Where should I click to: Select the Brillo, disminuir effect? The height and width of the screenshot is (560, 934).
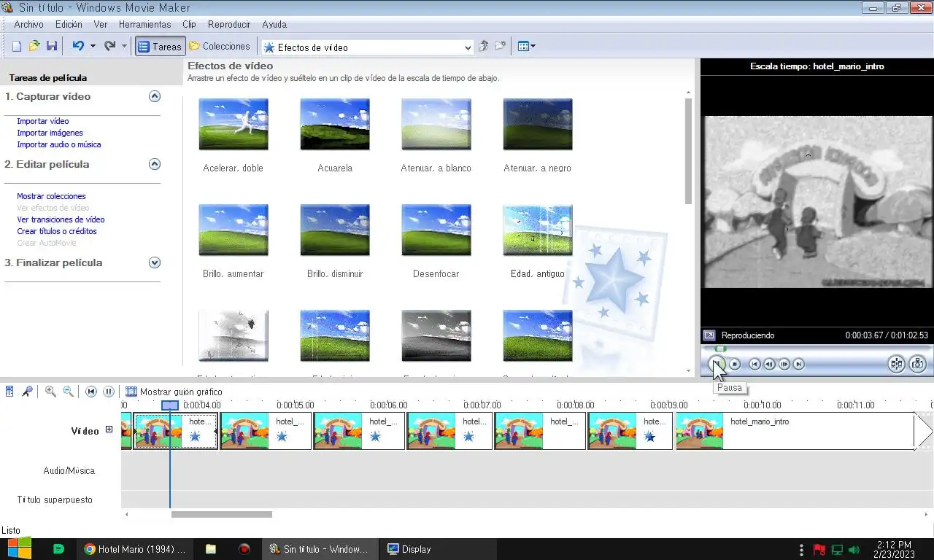335,230
